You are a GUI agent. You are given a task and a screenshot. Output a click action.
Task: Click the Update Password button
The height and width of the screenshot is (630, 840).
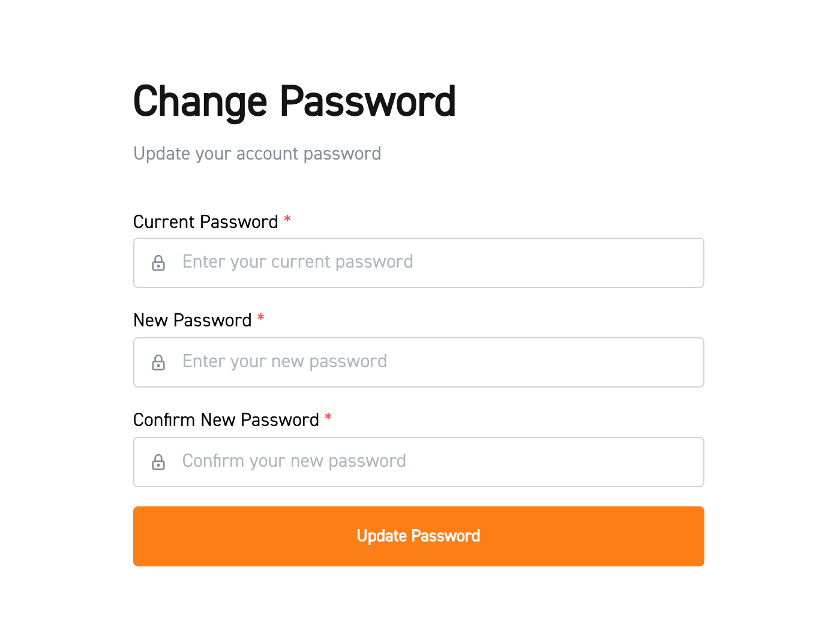click(x=419, y=536)
